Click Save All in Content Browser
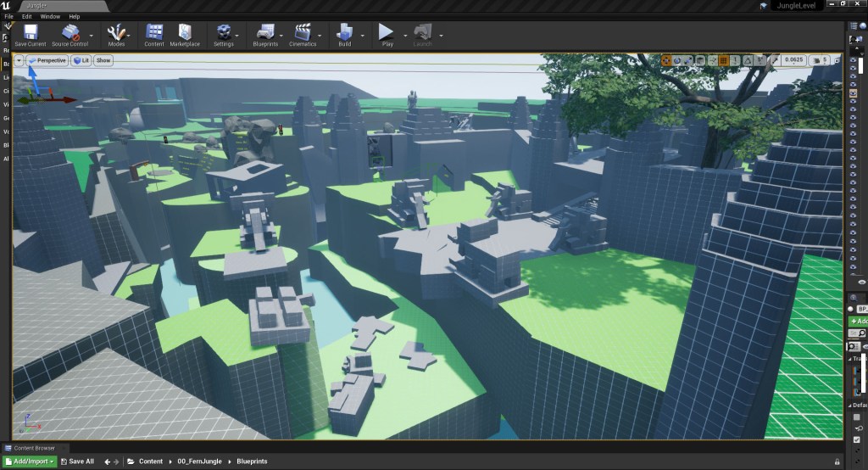This screenshot has height=470, width=868. click(77, 462)
